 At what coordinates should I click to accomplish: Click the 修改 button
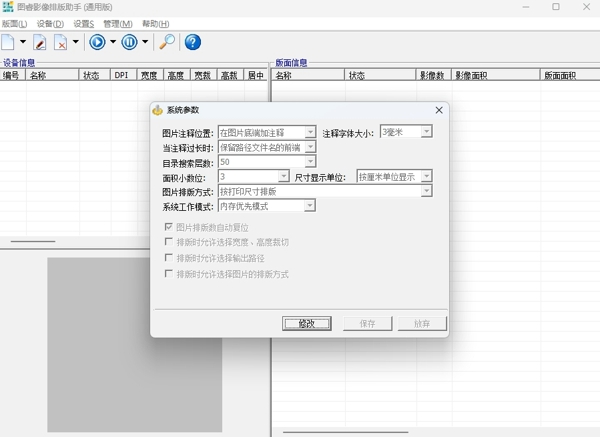(306, 324)
